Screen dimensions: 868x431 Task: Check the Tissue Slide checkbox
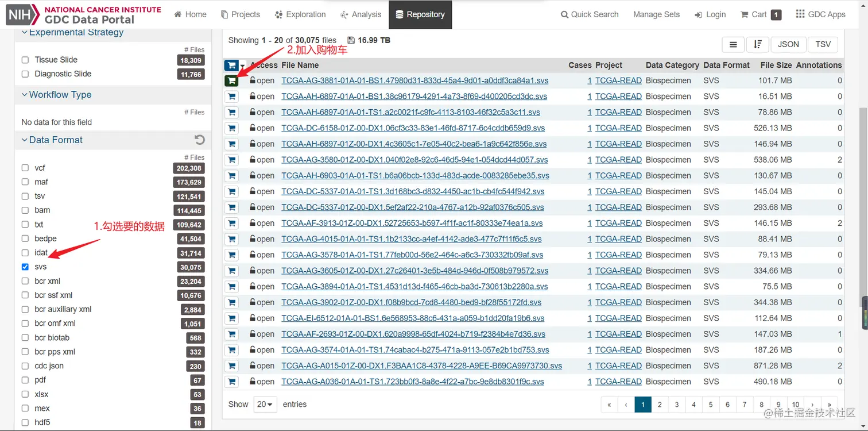[x=25, y=60]
